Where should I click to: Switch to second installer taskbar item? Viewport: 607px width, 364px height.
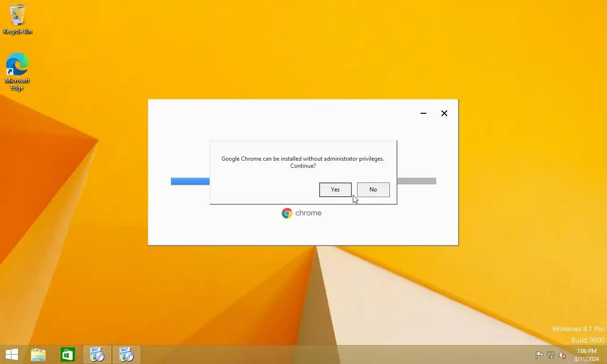coord(127,355)
